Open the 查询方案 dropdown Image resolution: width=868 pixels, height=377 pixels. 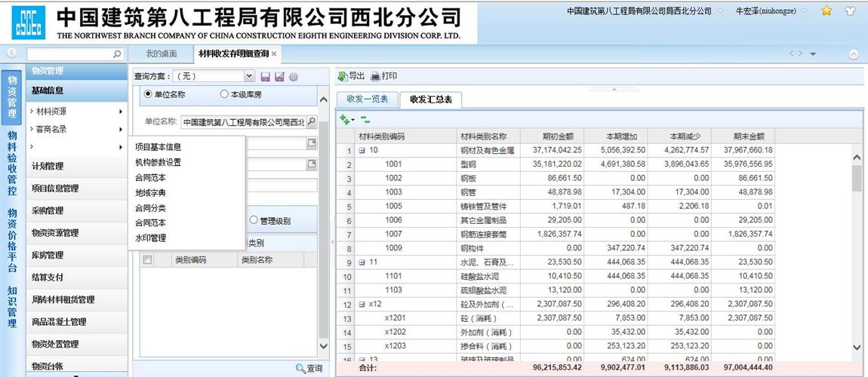pos(249,76)
